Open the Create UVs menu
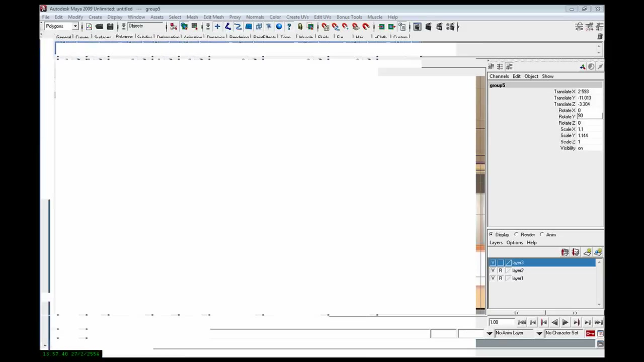Screen dimensions: 644x362 coord(297,17)
